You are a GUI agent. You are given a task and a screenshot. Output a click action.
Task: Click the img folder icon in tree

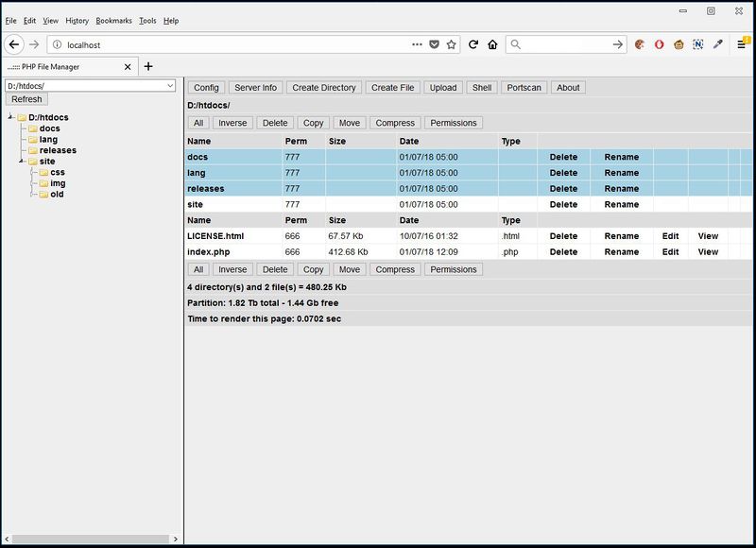tap(43, 183)
